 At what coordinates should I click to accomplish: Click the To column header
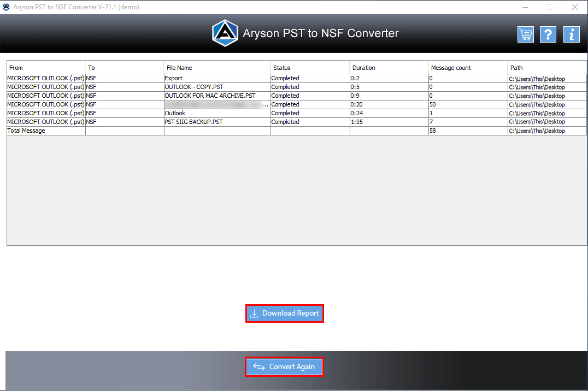click(x=125, y=68)
